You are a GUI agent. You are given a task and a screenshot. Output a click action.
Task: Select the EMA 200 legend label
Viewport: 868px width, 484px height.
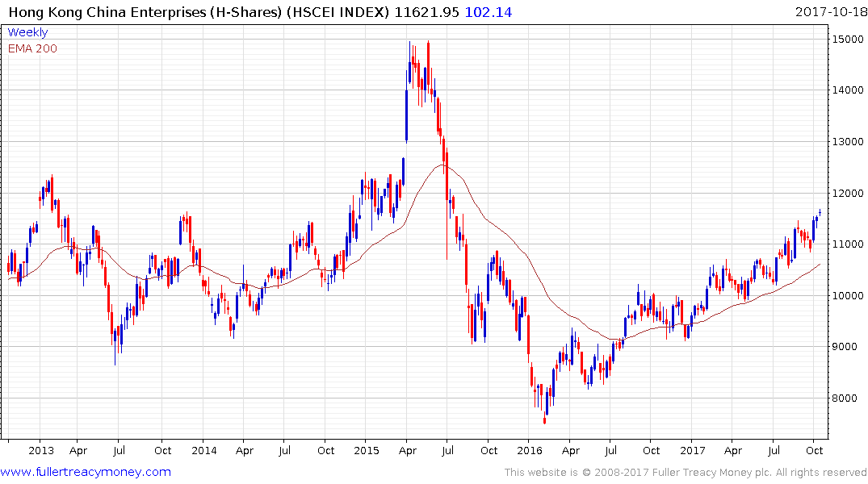click(x=32, y=48)
